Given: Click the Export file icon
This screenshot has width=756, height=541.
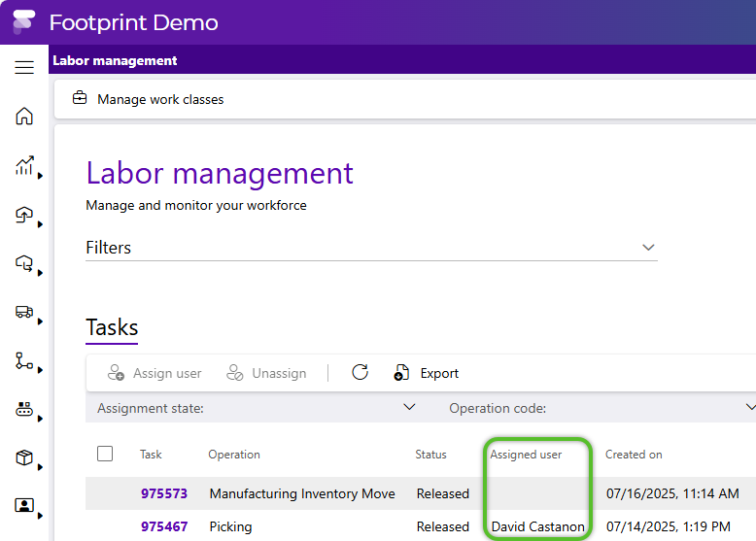Looking at the screenshot, I should [401, 372].
